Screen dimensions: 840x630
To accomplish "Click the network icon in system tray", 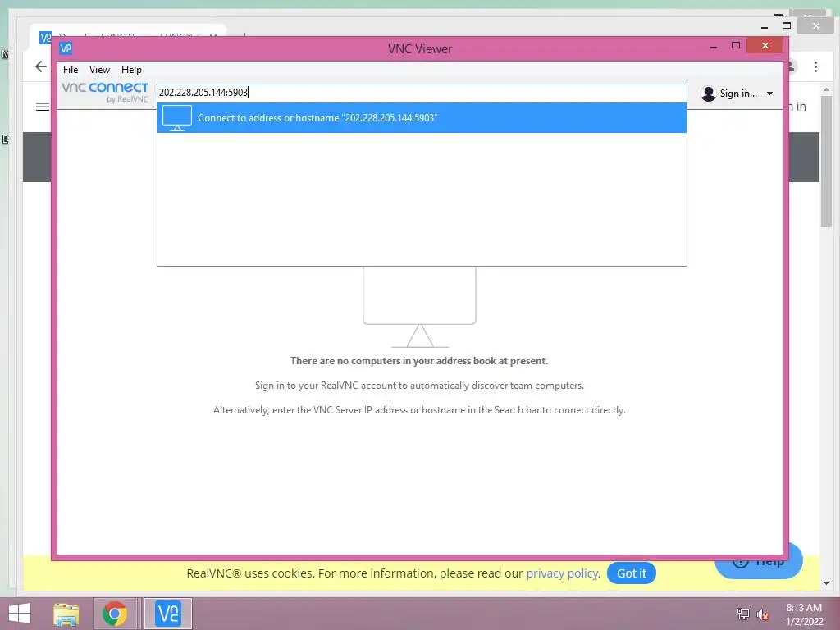I will click(742, 614).
